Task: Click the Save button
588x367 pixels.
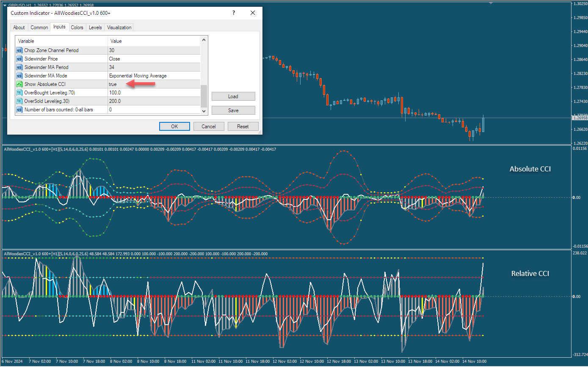Action: (x=233, y=110)
